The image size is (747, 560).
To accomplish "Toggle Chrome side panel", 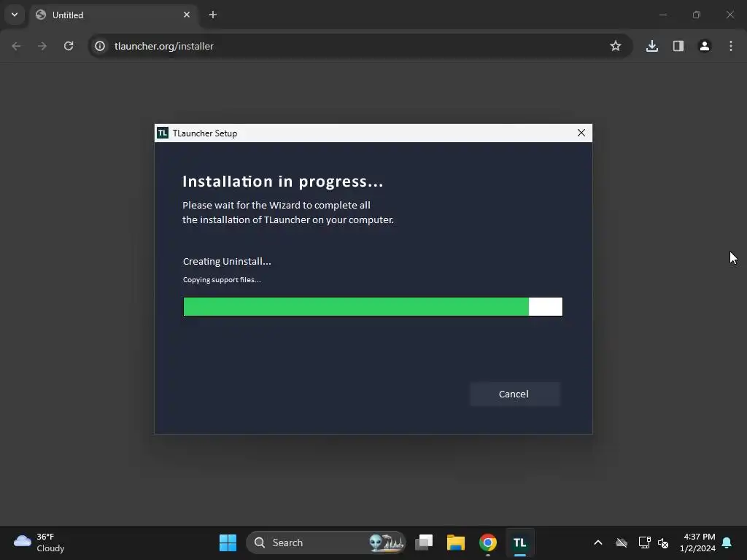I will [x=678, y=46].
